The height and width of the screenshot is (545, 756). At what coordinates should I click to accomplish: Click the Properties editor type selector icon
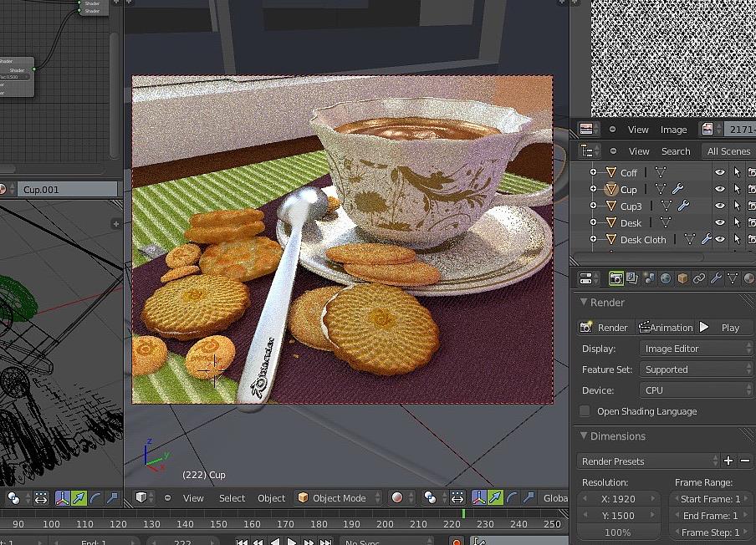pyautogui.click(x=589, y=278)
